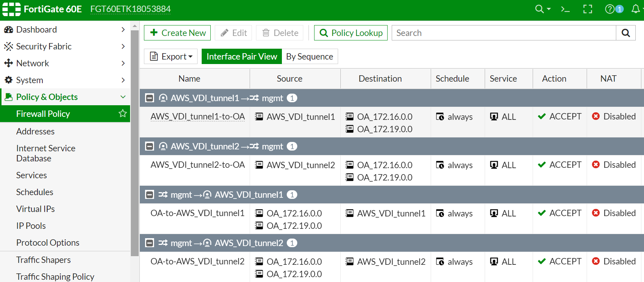Screen dimensions: 644x282
Task: Collapse the AWS_VDI_tunnel1 to mgmt group
Action: pos(150,98)
